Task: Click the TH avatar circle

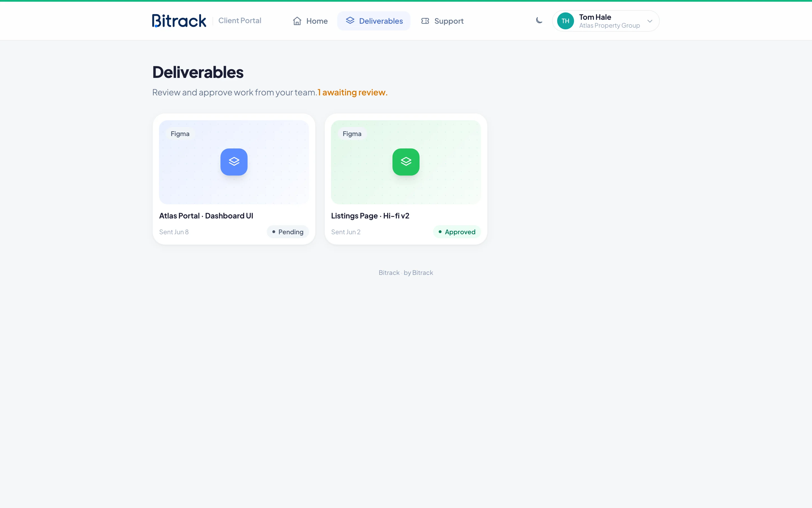Action: tap(565, 21)
